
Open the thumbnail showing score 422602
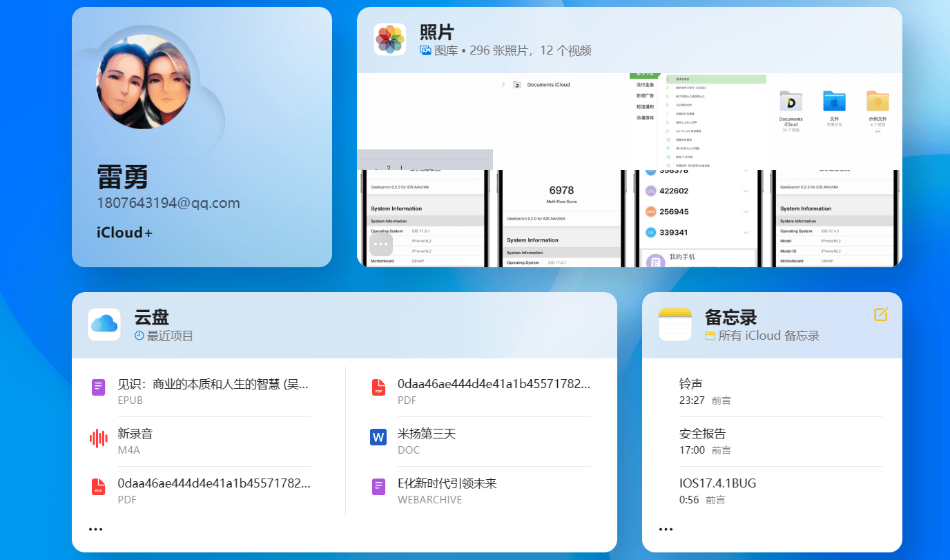(x=697, y=218)
